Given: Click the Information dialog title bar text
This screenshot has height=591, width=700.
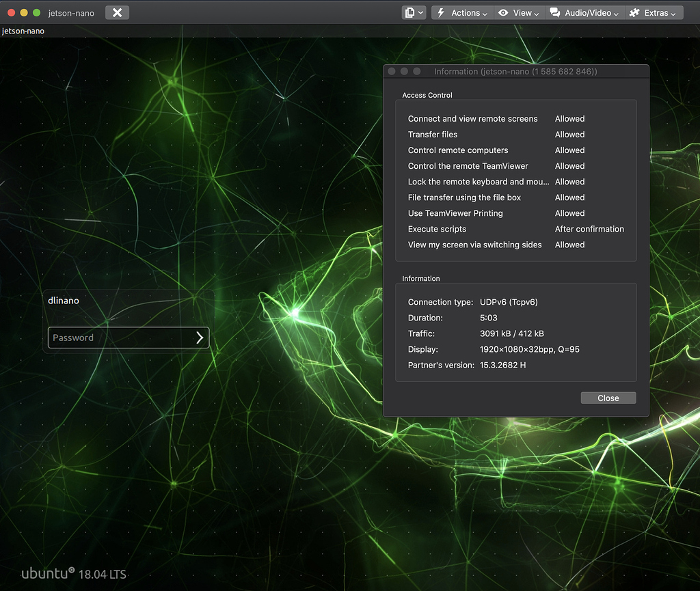Looking at the screenshot, I should point(515,71).
